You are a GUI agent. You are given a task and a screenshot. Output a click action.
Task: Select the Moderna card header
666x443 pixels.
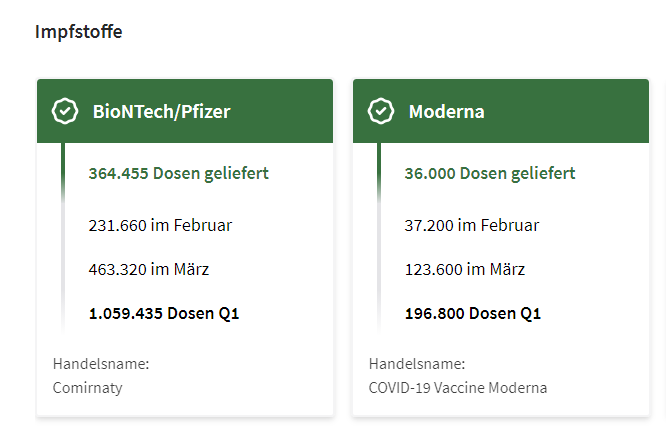tap(501, 111)
